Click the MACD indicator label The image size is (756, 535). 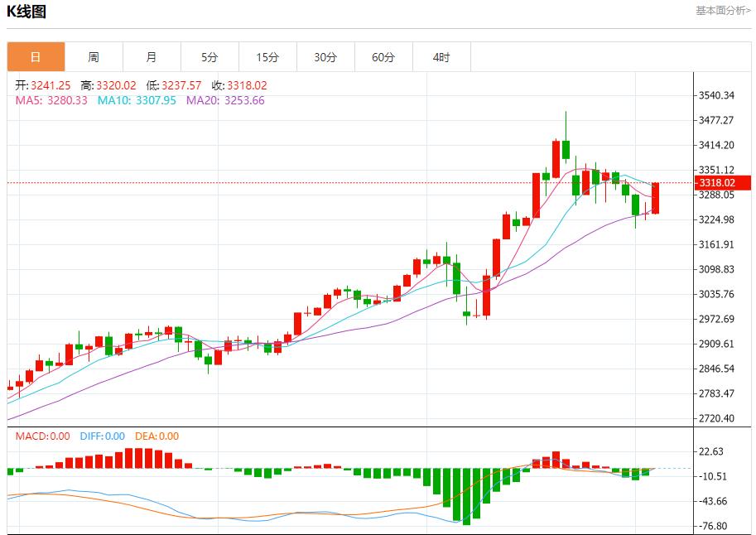click(x=42, y=436)
